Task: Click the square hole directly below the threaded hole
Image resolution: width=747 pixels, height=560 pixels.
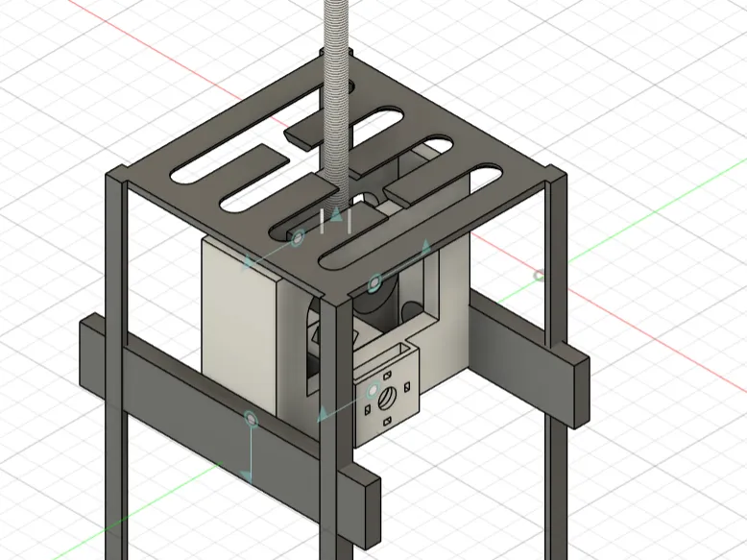Action: [386, 421]
